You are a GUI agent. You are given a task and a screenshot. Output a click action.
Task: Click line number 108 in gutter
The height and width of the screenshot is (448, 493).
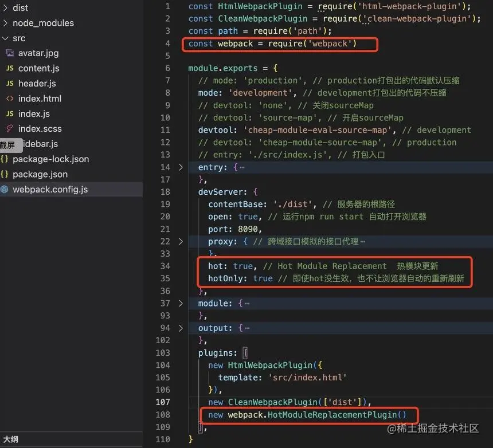tap(163, 415)
